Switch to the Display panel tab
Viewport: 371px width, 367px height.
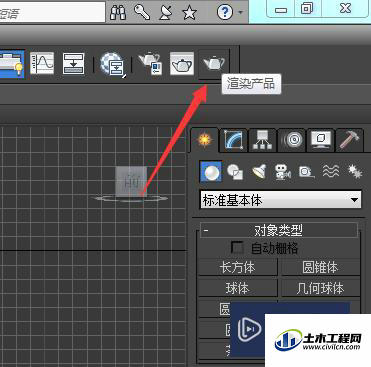point(321,140)
